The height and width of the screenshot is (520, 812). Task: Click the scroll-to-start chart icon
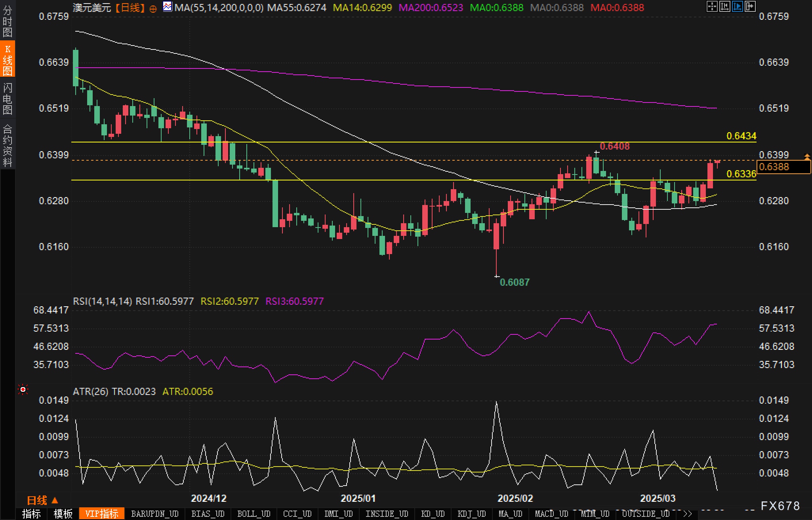pyautogui.click(x=724, y=6)
